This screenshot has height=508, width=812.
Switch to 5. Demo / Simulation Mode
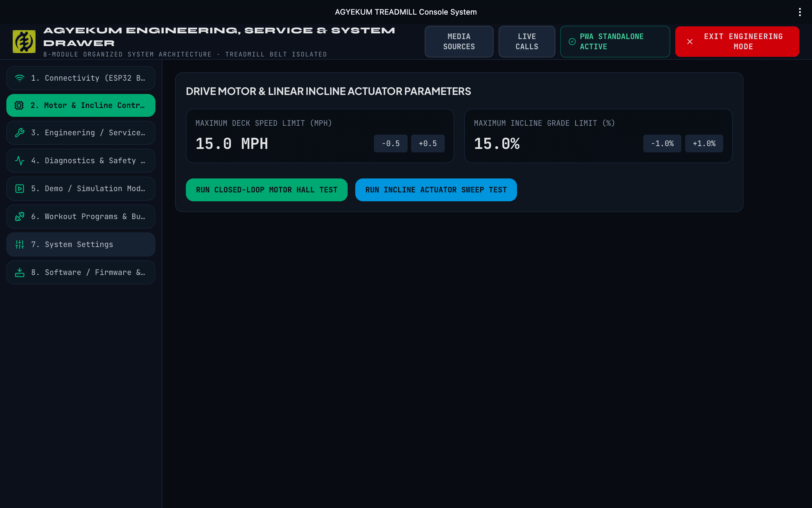click(81, 189)
